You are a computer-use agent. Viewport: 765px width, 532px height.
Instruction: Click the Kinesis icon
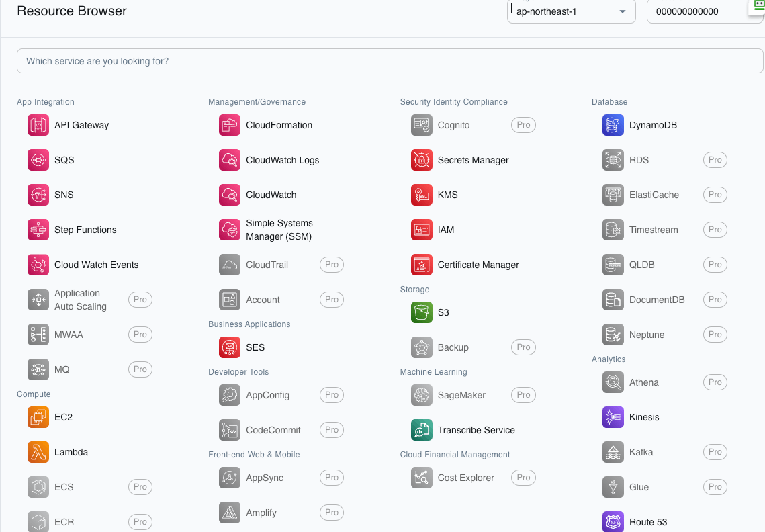click(613, 417)
